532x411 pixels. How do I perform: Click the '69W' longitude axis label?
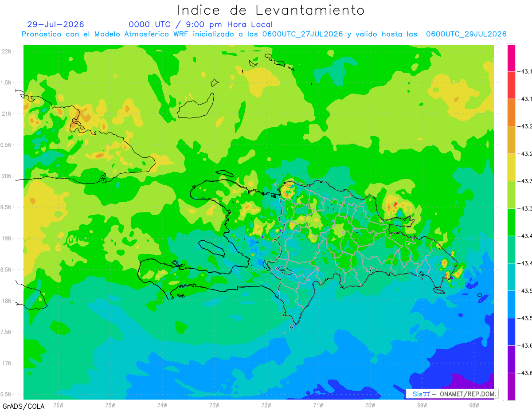tap(422, 405)
